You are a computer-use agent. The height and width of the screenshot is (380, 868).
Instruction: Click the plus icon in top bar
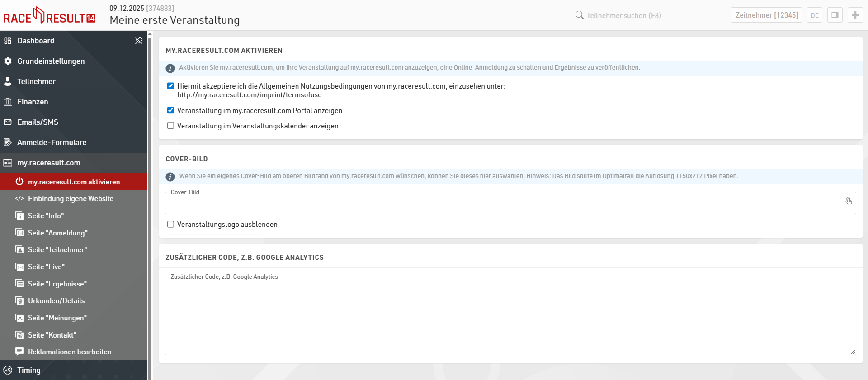[855, 15]
